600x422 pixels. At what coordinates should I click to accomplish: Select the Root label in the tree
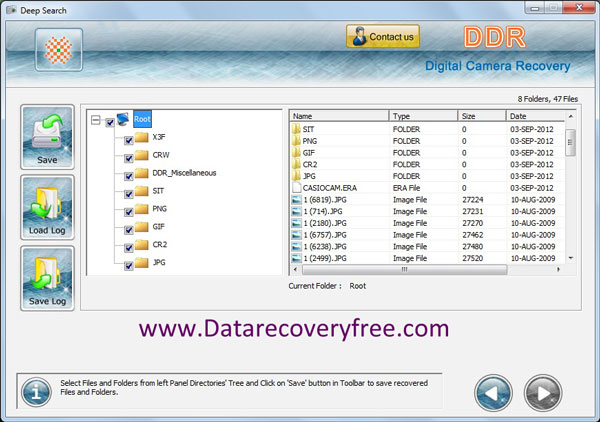[x=142, y=119]
